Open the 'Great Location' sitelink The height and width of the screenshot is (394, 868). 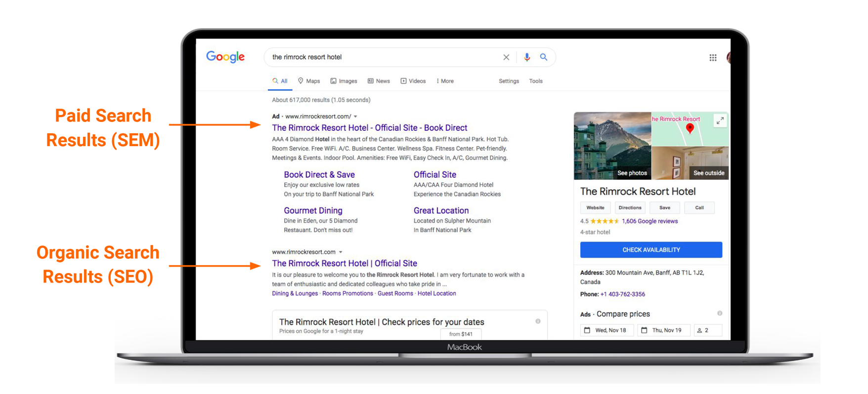441,211
